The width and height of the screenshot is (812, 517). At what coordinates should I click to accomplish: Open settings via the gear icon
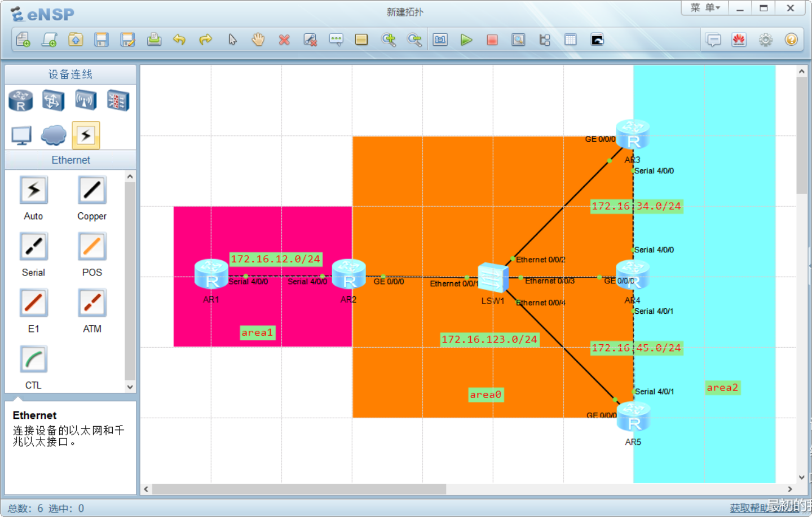tap(765, 40)
